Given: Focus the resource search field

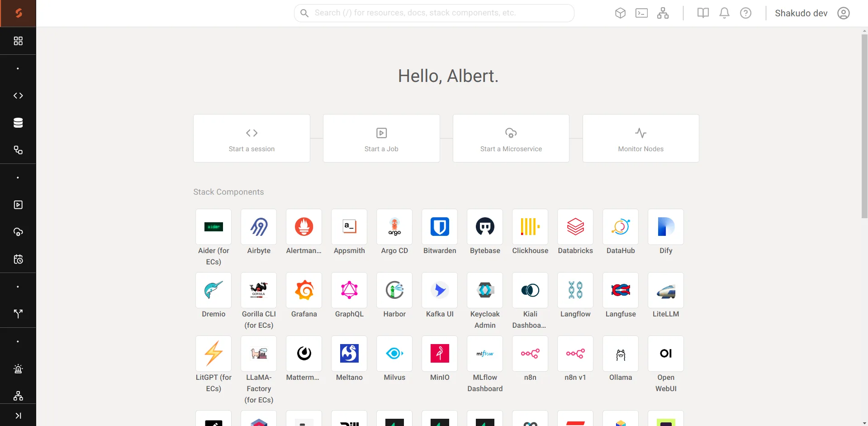Looking at the screenshot, I should point(434,13).
